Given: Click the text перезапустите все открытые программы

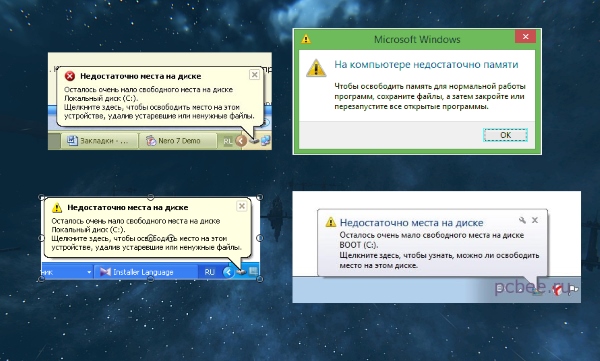Looking at the screenshot, I should coord(411,107).
